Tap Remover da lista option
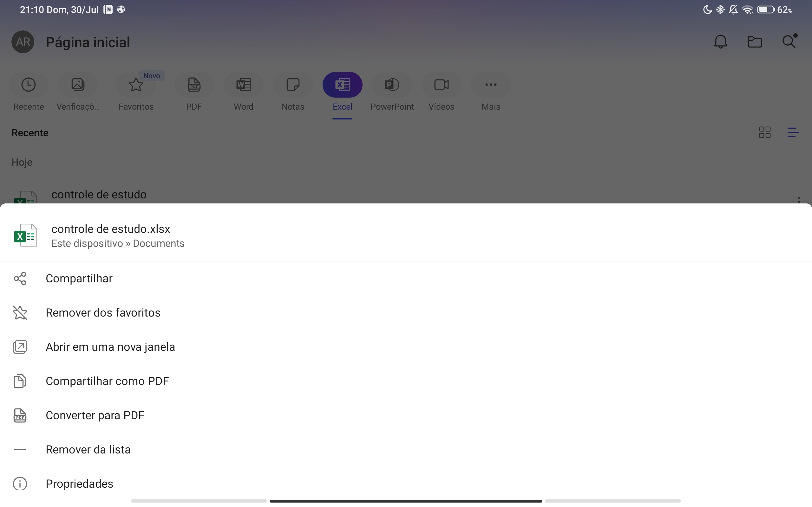The width and height of the screenshot is (812, 507). tap(88, 449)
